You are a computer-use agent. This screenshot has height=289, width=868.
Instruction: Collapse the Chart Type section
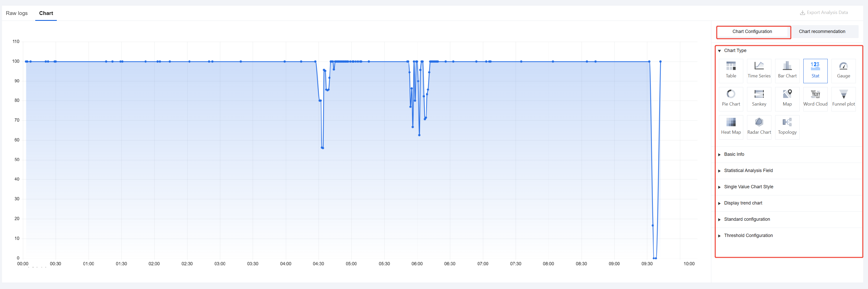[x=735, y=50]
